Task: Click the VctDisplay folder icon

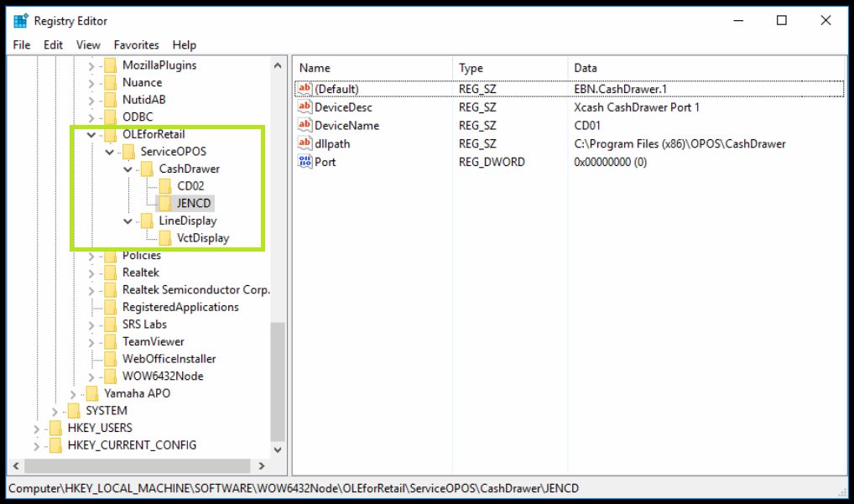Action: click(165, 238)
